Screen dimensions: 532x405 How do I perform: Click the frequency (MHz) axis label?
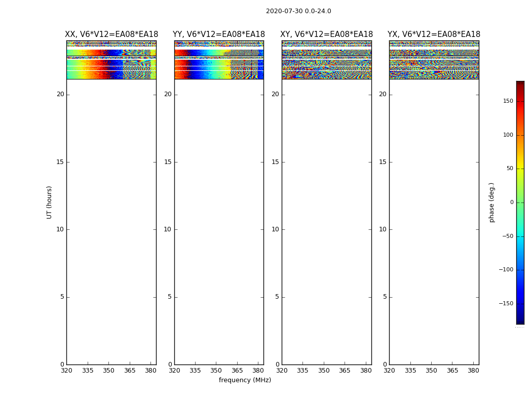coord(245,380)
